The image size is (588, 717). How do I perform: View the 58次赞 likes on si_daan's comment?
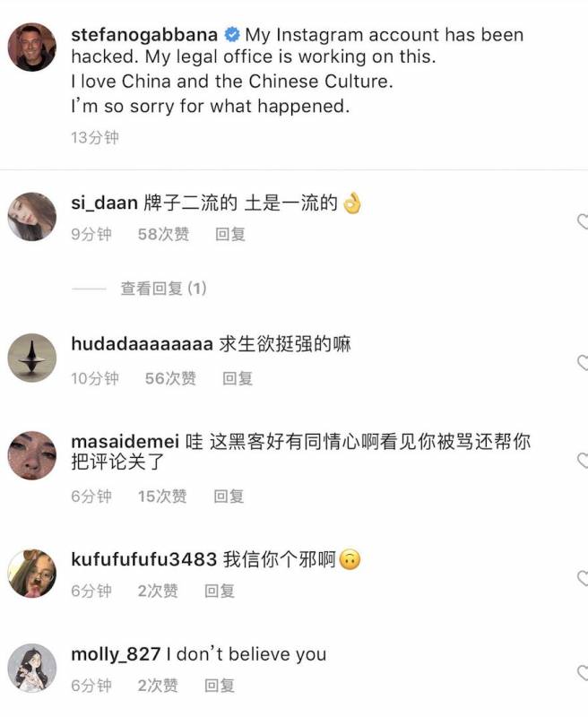[x=163, y=234]
